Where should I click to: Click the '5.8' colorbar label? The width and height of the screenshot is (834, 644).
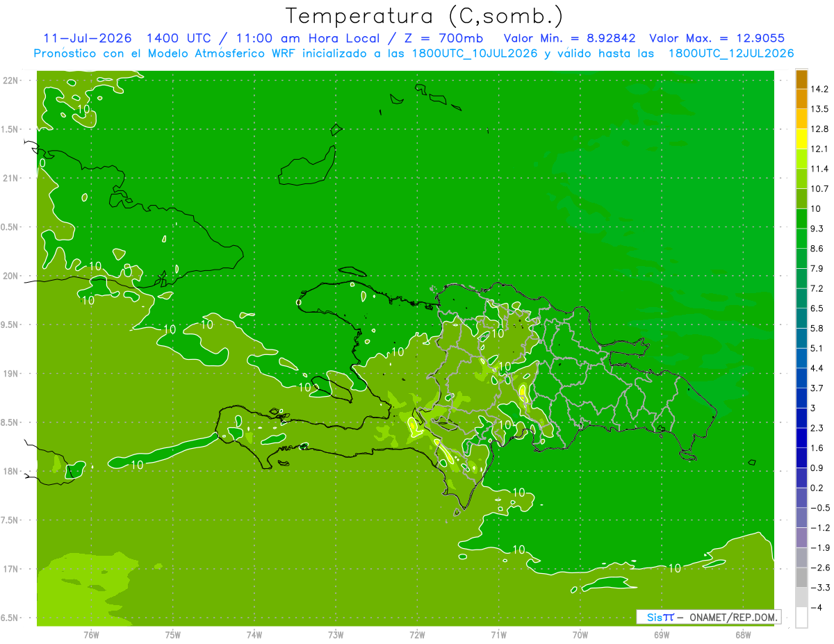(817, 328)
